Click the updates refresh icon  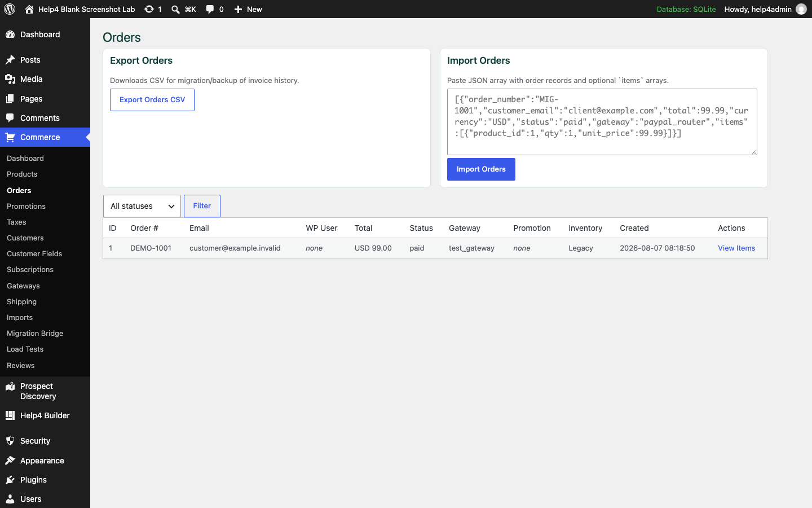(x=149, y=9)
